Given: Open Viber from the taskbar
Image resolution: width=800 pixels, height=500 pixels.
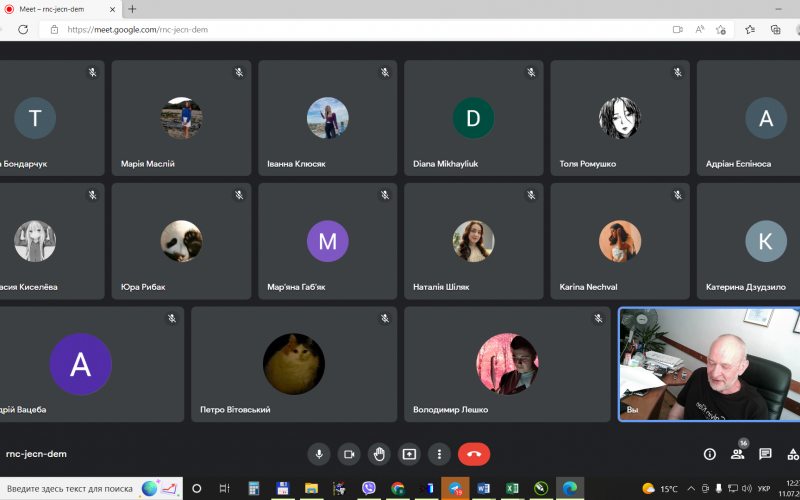Looking at the screenshot, I should [x=368, y=488].
